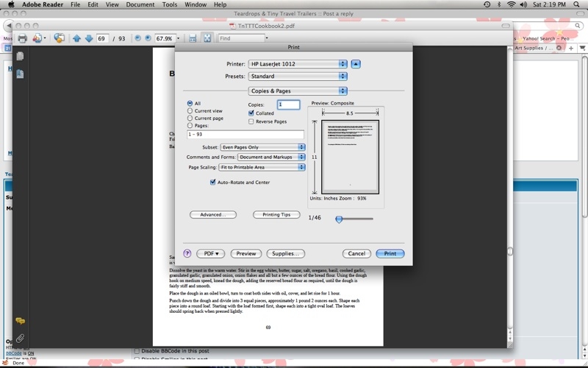Open the Document menu
The height and width of the screenshot is (368, 588).
140,4
